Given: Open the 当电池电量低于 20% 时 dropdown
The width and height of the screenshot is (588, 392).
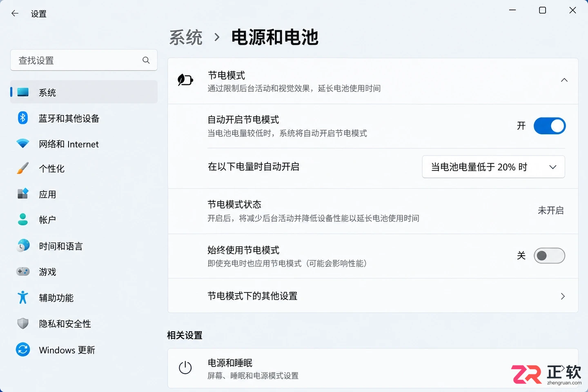Looking at the screenshot, I should 493,167.
